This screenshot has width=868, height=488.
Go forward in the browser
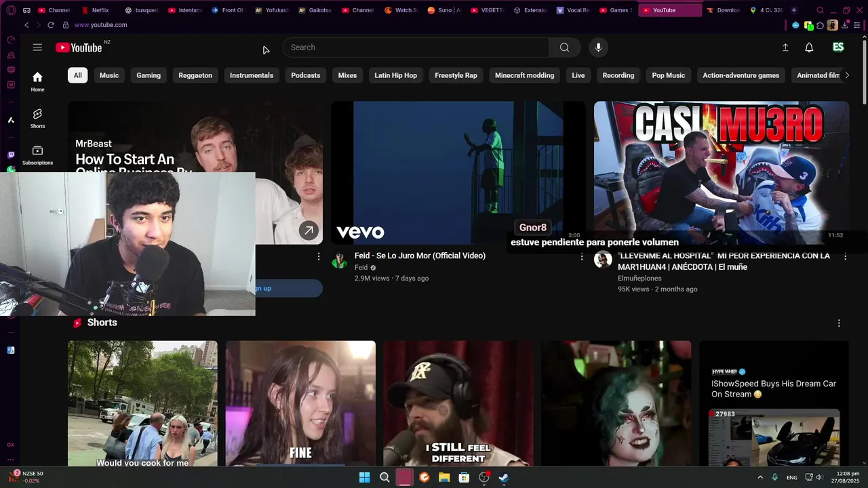coord(38,25)
